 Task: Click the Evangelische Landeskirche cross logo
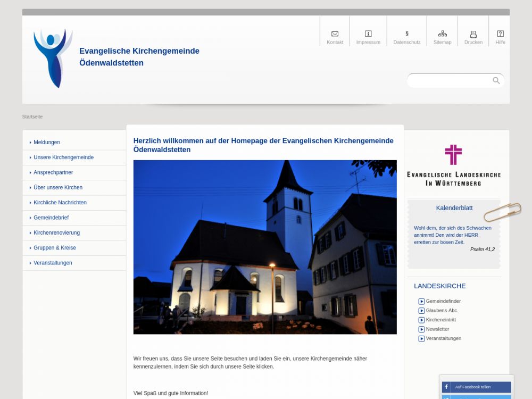453,155
